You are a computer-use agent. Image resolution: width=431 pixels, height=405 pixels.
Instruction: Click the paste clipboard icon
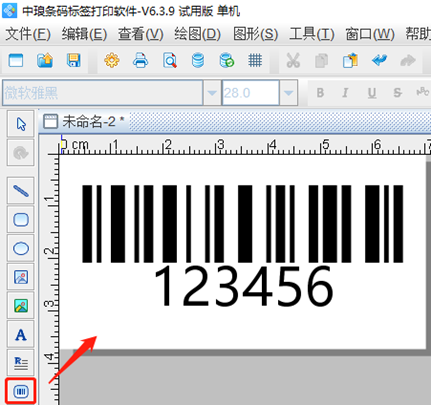tap(350, 61)
